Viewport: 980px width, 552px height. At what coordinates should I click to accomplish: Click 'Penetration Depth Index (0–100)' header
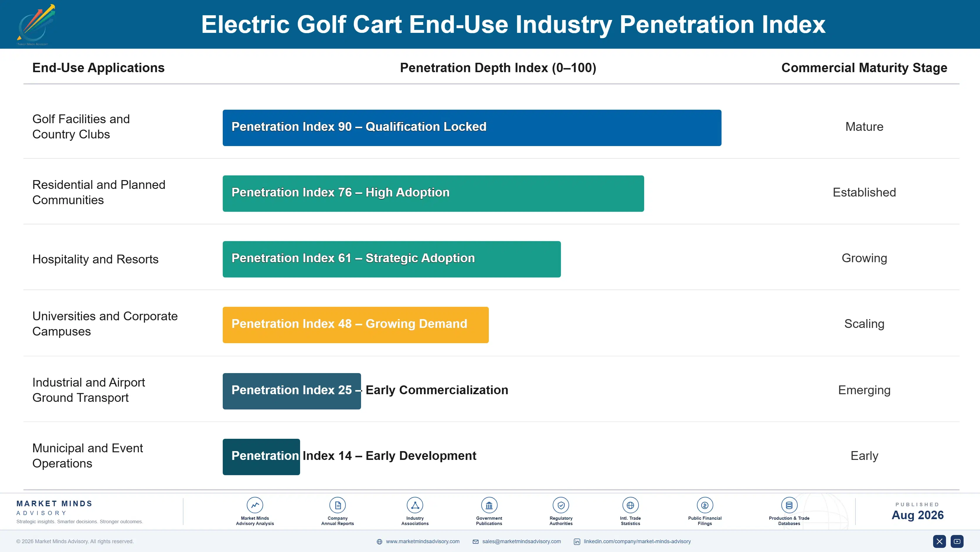[x=498, y=68]
